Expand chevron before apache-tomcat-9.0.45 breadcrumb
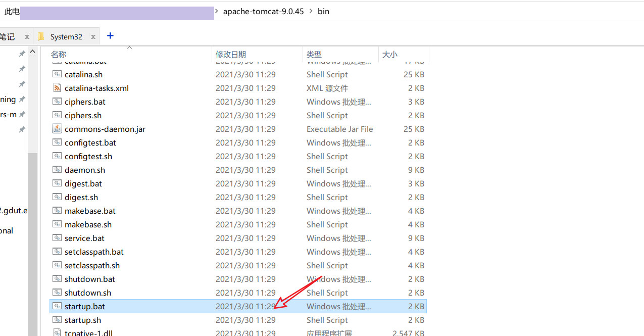 (217, 11)
